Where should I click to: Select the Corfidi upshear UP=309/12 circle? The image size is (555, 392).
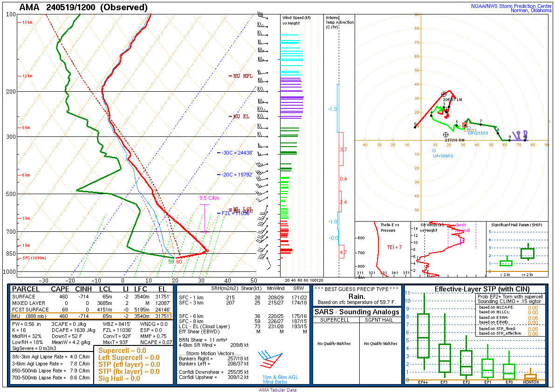pyautogui.click(x=434, y=150)
